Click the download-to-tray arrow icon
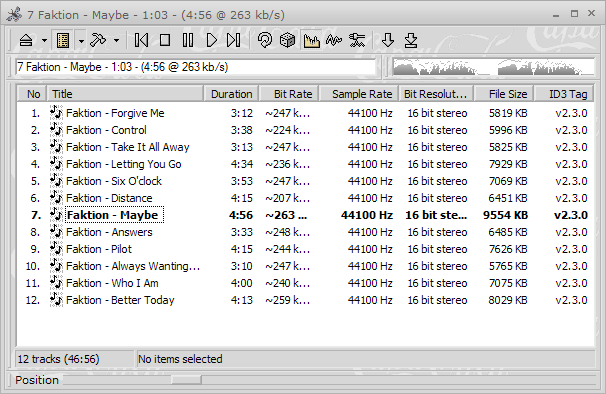606x394 pixels. pyautogui.click(x=411, y=40)
